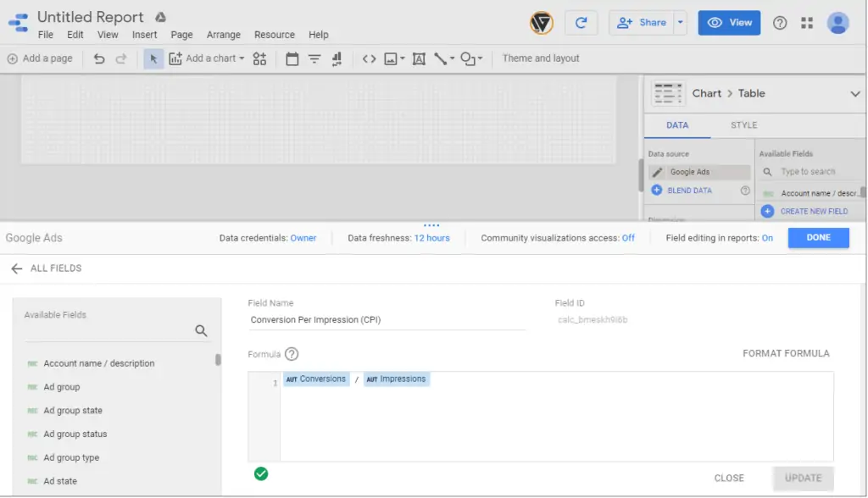Open the Google apps grid icon
The height and width of the screenshot is (498, 868).
tap(807, 23)
